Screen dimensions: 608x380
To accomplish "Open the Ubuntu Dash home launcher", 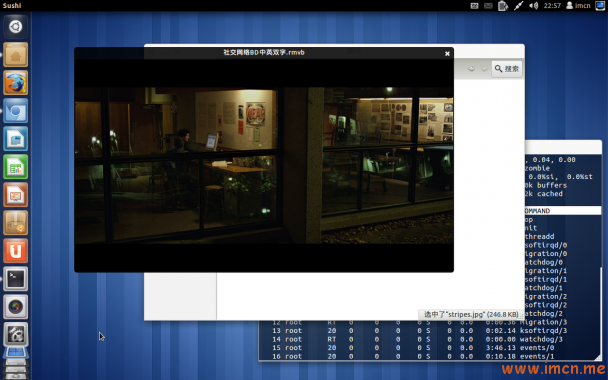I will coord(16,27).
